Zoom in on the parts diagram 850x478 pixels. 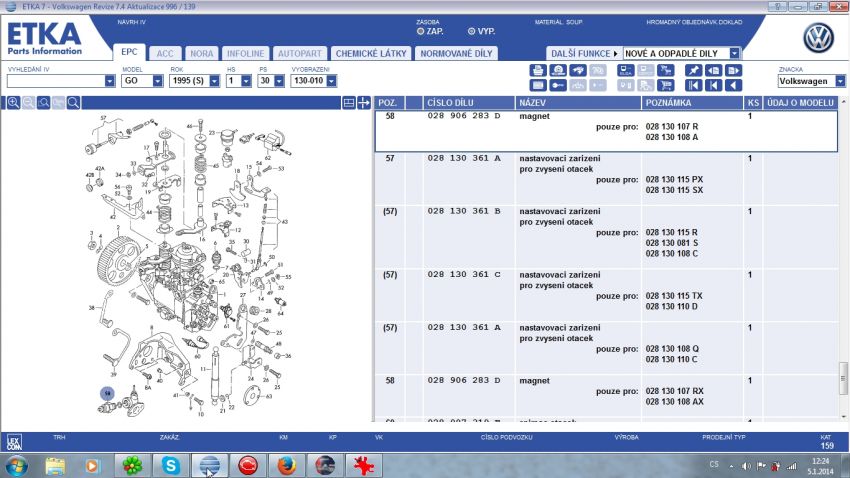(14, 102)
